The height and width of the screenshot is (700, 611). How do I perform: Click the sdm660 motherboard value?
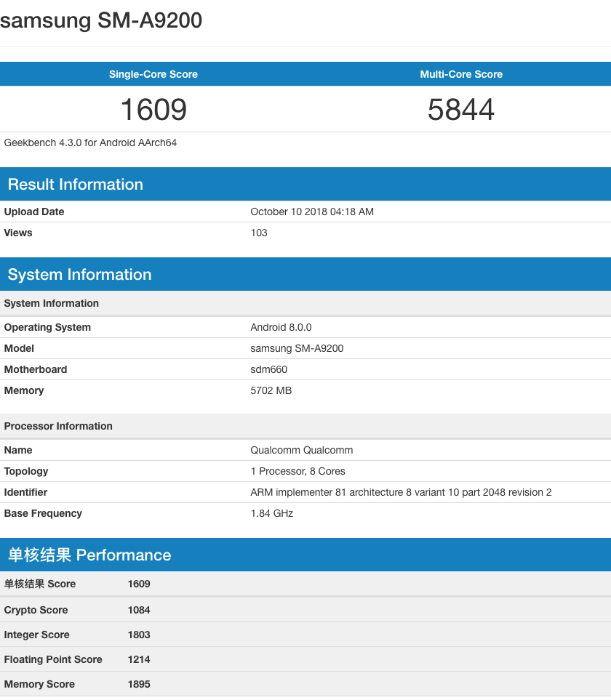coord(268,369)
